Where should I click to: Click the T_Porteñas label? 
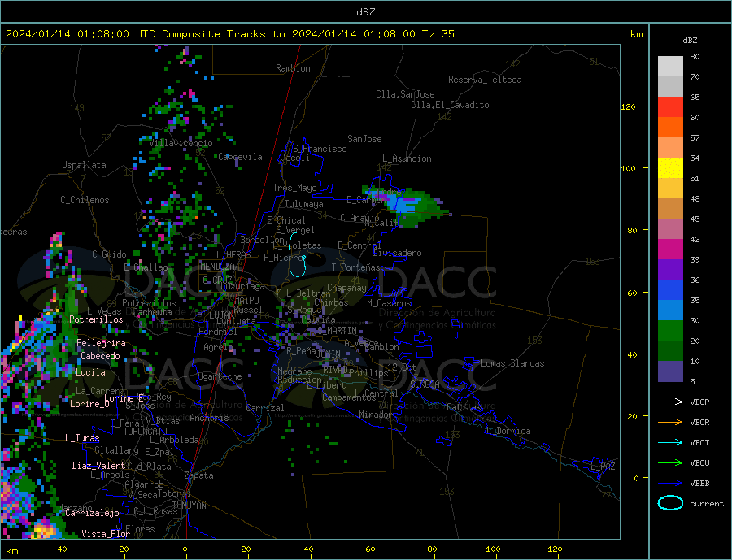(355, 267)
